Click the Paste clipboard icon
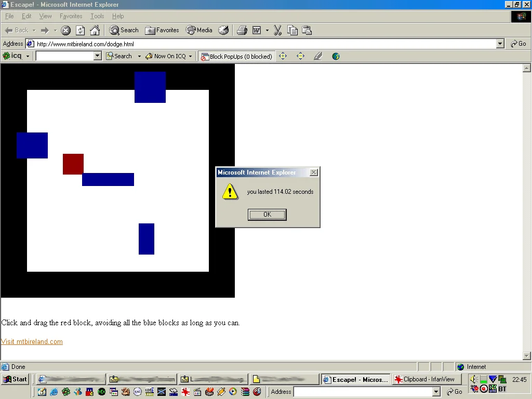 click(307, 30)
